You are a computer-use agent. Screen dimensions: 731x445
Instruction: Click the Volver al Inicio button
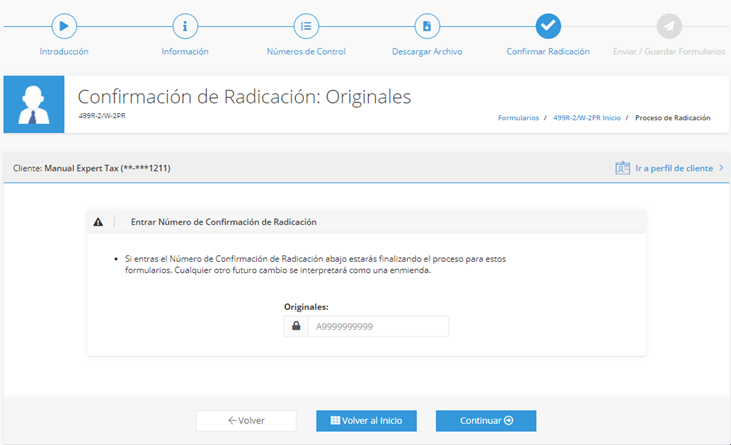tap(366, 421)
